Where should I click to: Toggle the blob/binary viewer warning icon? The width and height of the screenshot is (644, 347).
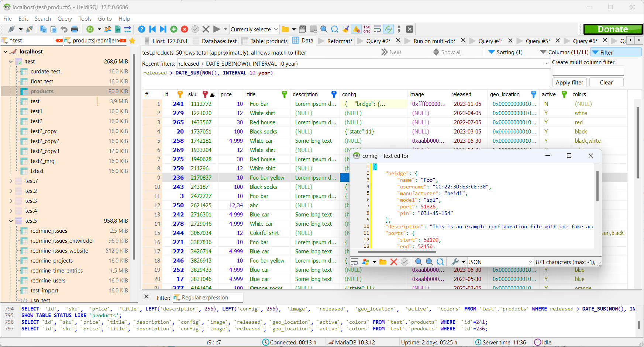coord(356,29)
